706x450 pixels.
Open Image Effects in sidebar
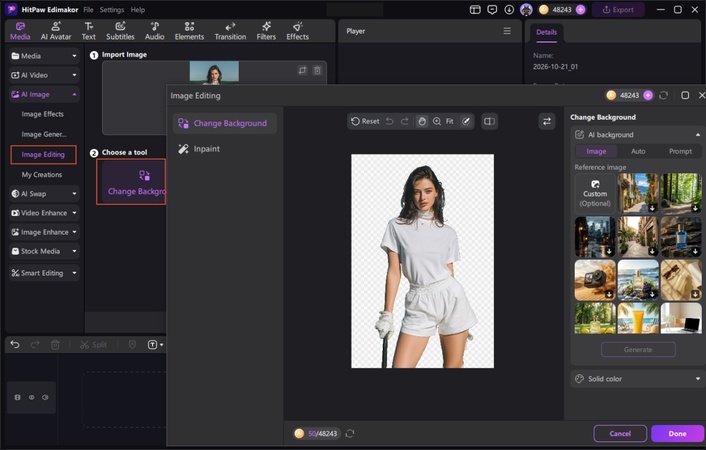[42, 114]
